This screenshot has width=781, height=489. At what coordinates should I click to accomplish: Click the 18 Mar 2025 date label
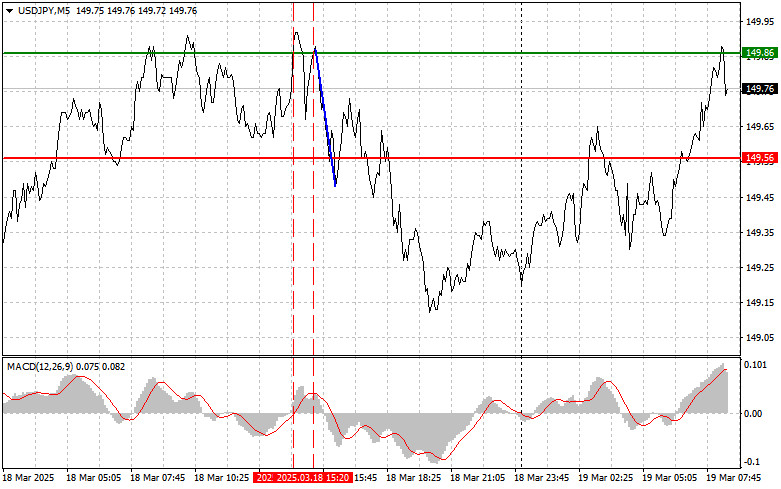pyautogui.click(x=28, y=479)
